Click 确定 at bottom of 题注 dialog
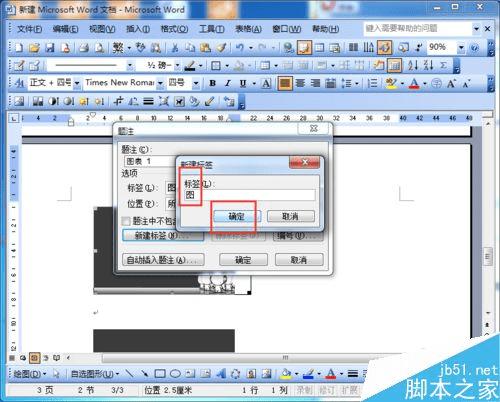 coord(243,260)
